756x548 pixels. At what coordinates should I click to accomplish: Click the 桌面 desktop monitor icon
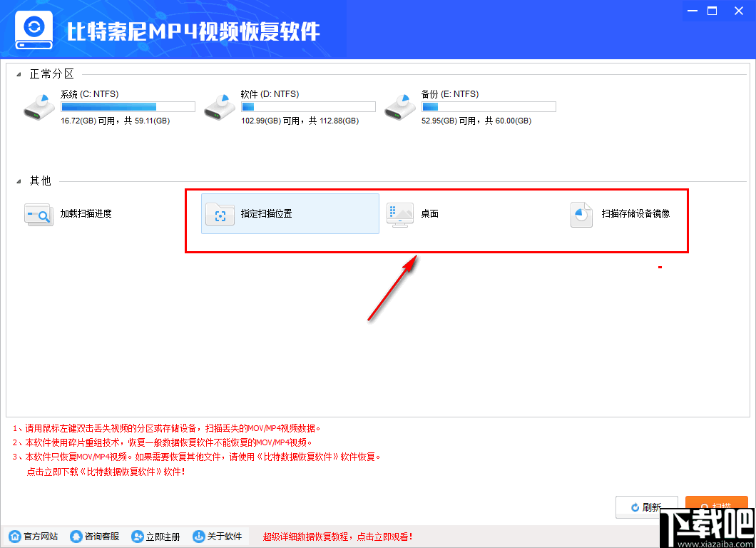click(400, 215)
